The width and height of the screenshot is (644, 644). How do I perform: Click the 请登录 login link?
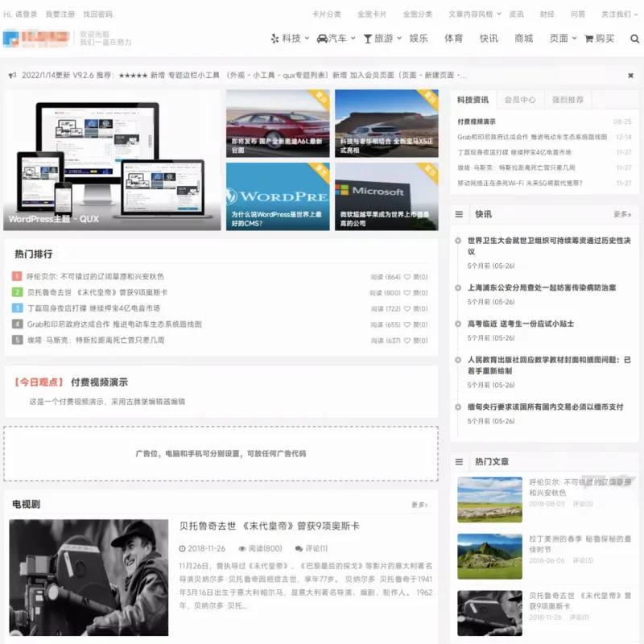coord(27,14)
